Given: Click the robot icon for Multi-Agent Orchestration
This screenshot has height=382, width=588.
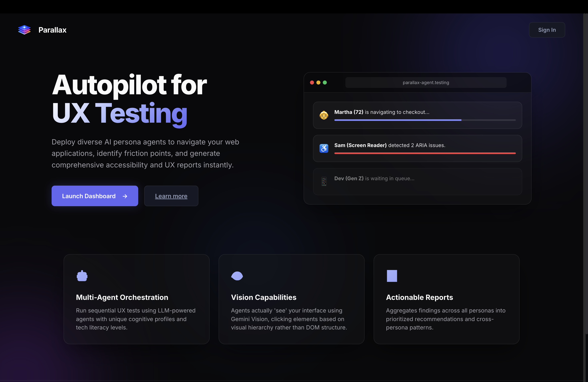Looking at the screenshot, I should coord(82,276).
